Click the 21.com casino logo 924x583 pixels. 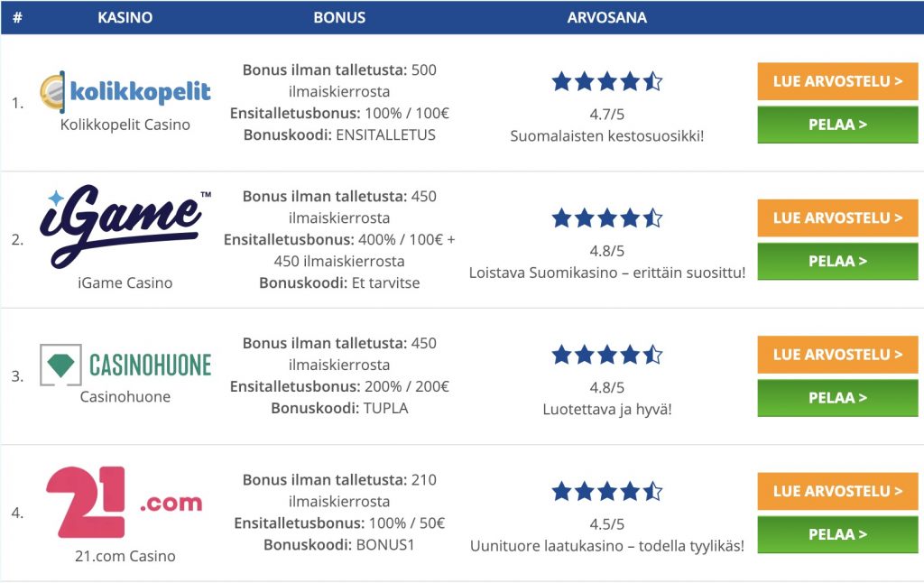(125, 502)
